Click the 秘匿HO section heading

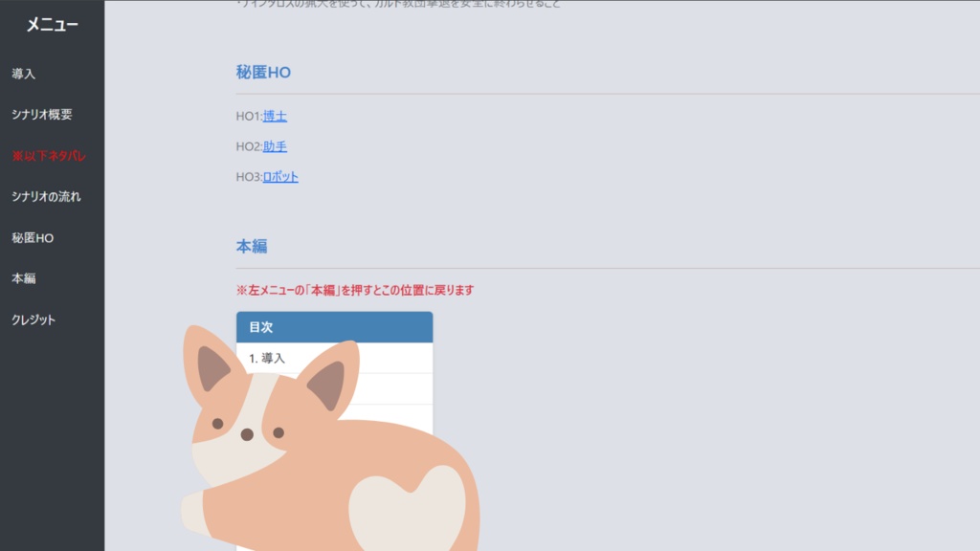[x=263, y=73]
